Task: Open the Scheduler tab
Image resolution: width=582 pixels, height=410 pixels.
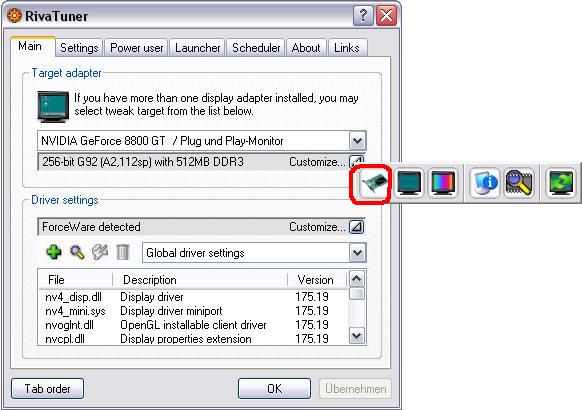Action: point(256,48)
